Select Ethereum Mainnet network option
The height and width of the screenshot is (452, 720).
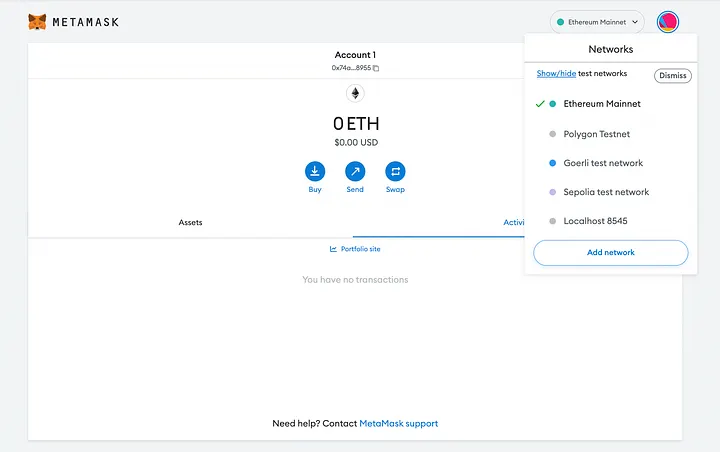click(x=601, y=104)
